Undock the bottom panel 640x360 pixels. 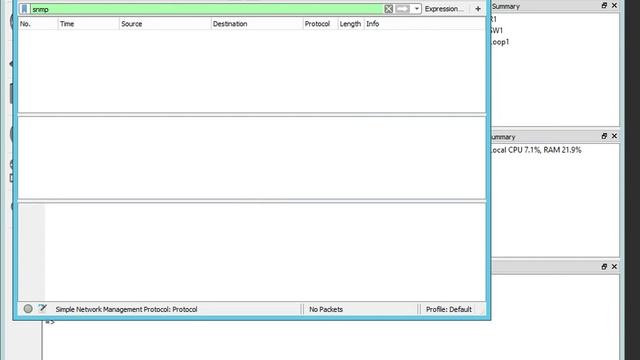click(x=604, y=267)
